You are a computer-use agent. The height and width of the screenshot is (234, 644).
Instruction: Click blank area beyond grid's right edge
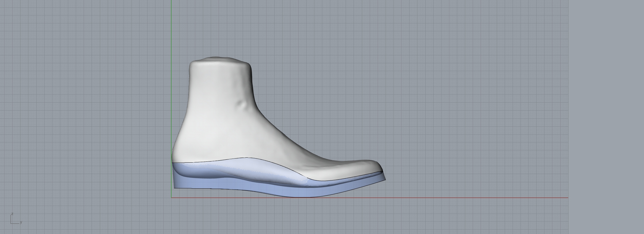(x=606, y=117)
